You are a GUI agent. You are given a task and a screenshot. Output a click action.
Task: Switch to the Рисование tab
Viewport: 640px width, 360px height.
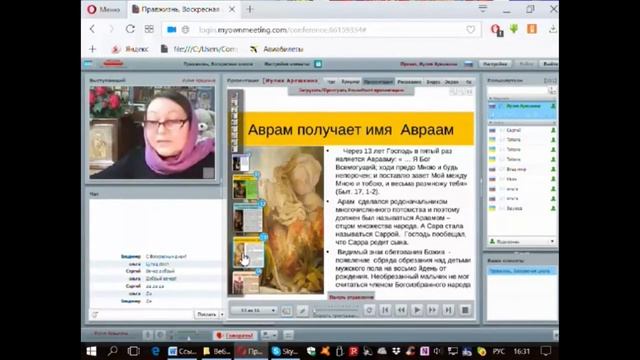pos(409,82)
